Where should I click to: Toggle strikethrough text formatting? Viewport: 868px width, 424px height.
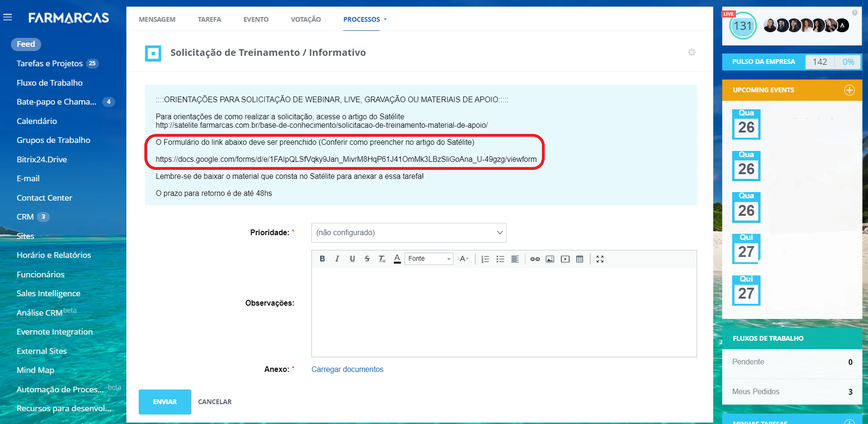(x=367, y=259)
